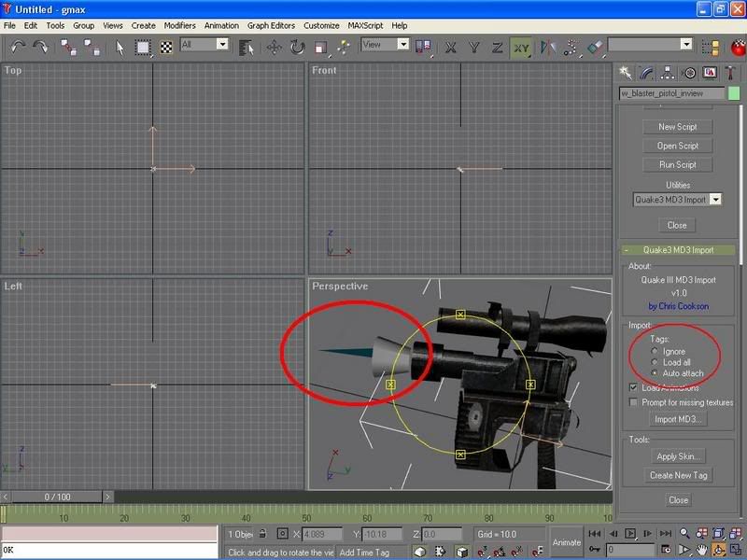
Task: Click the Run Script button
Action: coord(678,165)
